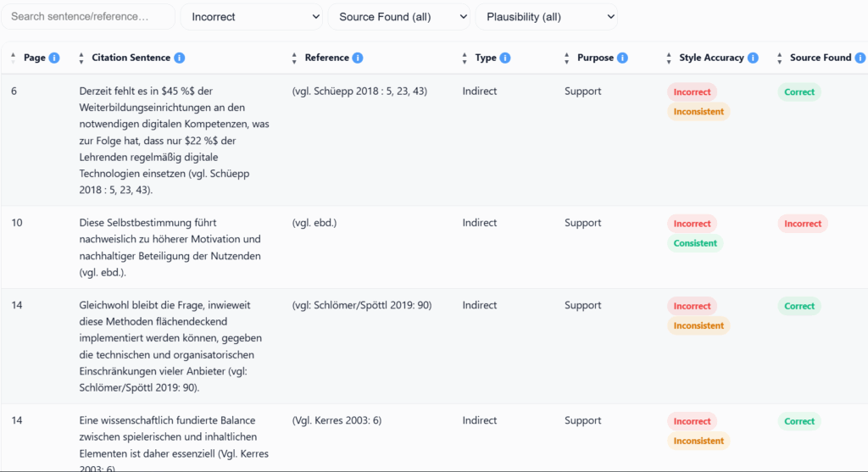Click info icon next to Purpose header
This screenshot has height=472, width=868.
pos(623,58)
